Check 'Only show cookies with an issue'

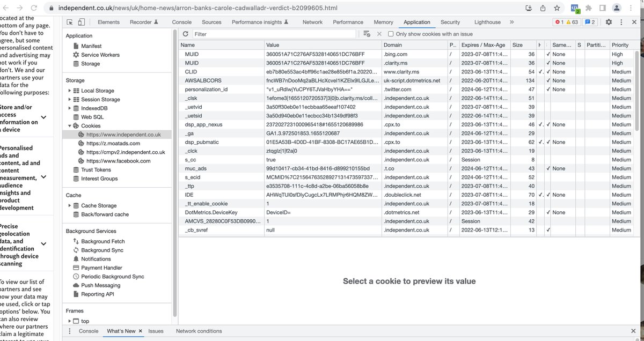click(x=391, y=33)
